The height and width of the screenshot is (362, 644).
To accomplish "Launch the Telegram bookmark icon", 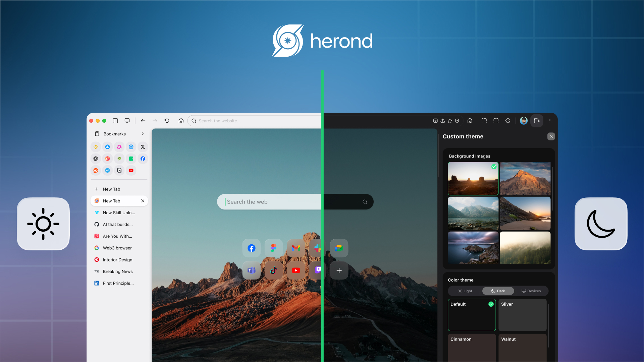I will click(107, 170).
